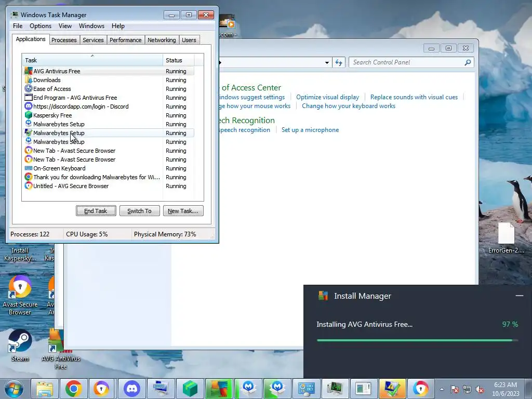Select Thank you for downloading Malwarebytes task
Screen dimensions: 532x399
tap(109, 177)
